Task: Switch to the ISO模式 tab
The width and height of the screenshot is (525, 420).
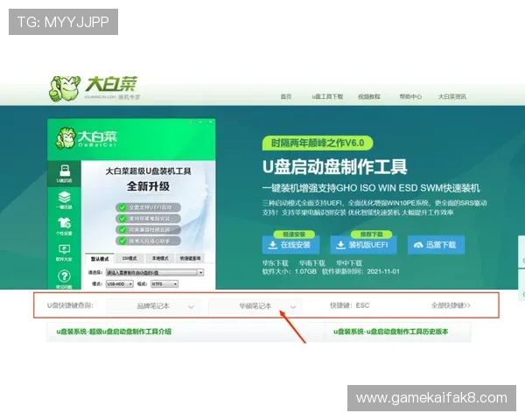Action: coord(129,259)
